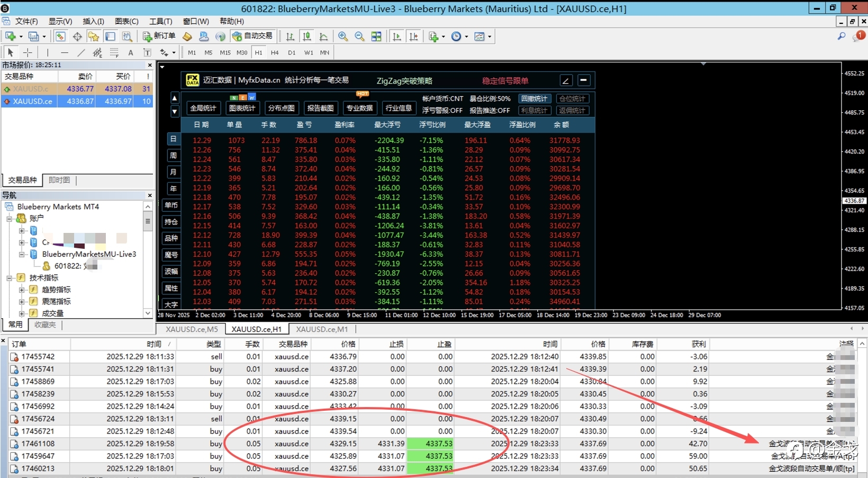Select the crosshair cursor tool
868x478 pixels.
[x=28, y=52]
